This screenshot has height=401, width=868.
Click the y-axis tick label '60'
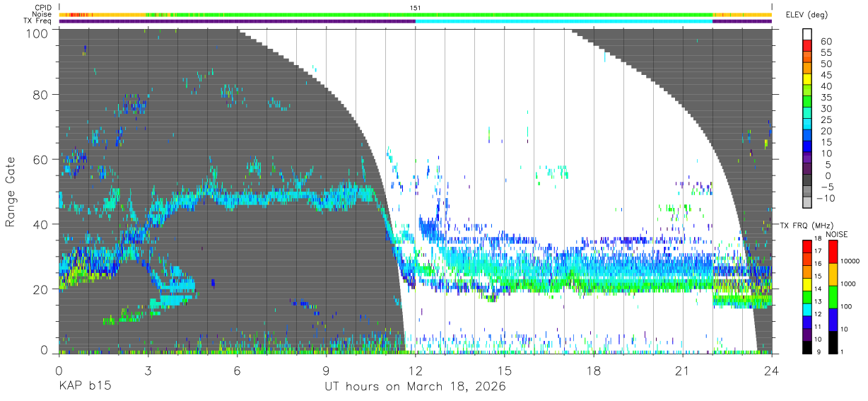(x=42, y=159)
